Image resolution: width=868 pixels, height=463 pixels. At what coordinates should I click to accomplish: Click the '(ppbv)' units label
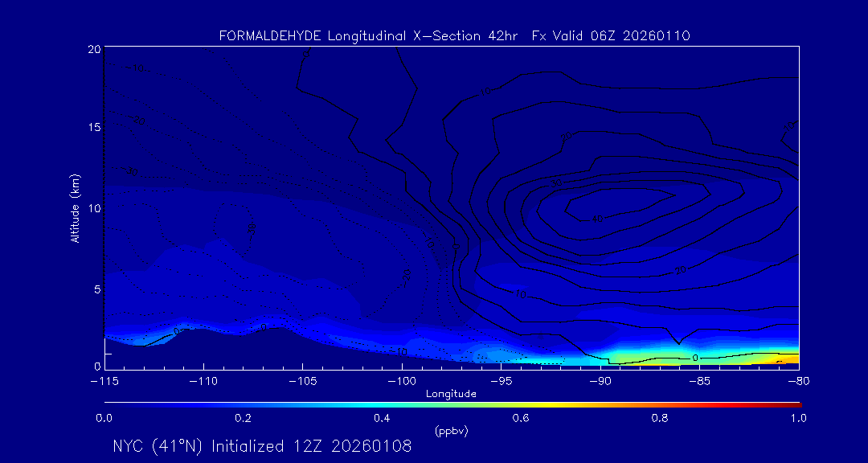[x=451, y=431]
